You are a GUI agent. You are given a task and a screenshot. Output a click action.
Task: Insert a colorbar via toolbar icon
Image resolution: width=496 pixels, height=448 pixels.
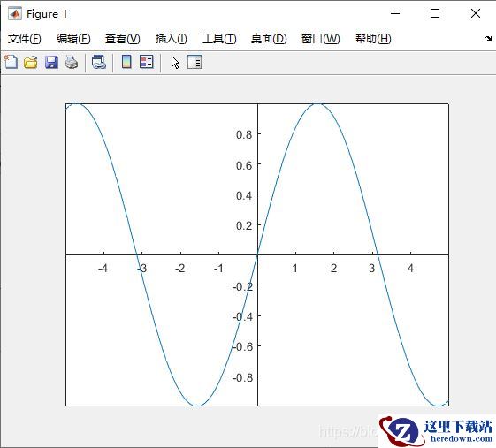tap(126, 62)
